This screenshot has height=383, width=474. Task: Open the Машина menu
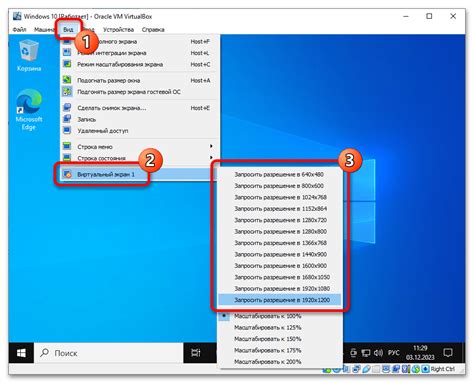click(x=44, y=29)
